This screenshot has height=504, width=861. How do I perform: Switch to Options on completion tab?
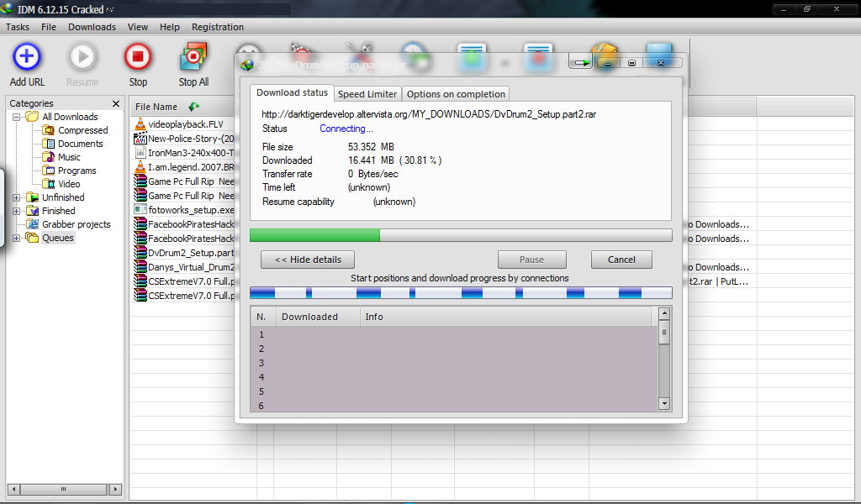(456, 94)
